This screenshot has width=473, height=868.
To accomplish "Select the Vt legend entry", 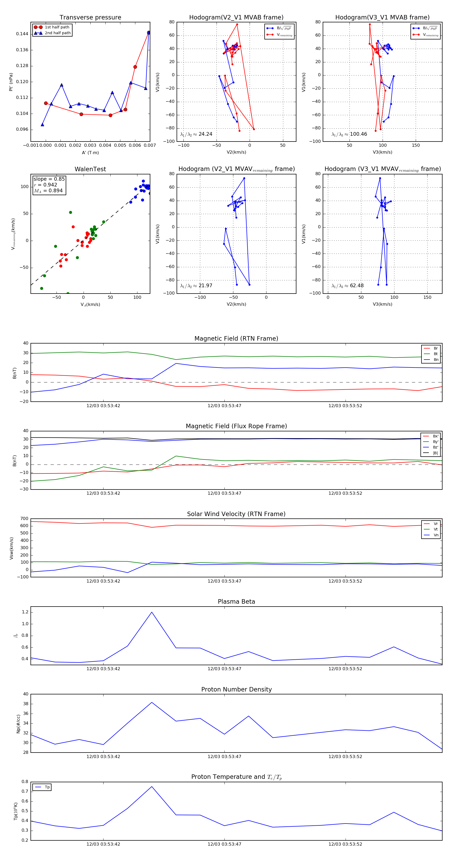I will click(x=431, y=529).
